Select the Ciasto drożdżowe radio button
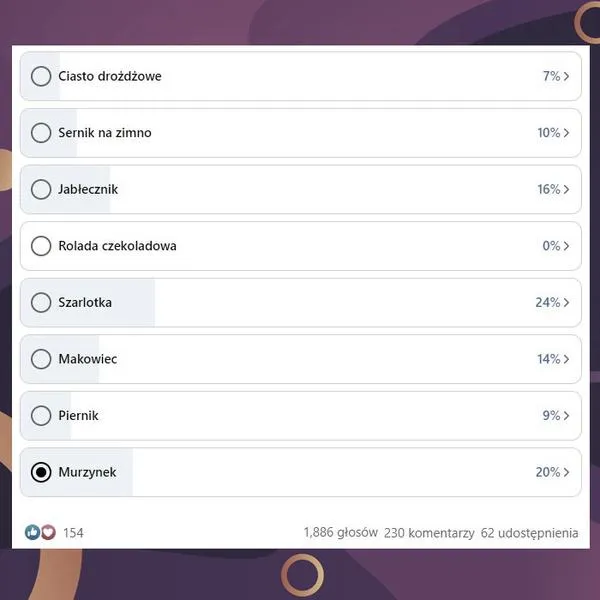 coord(41,76)
